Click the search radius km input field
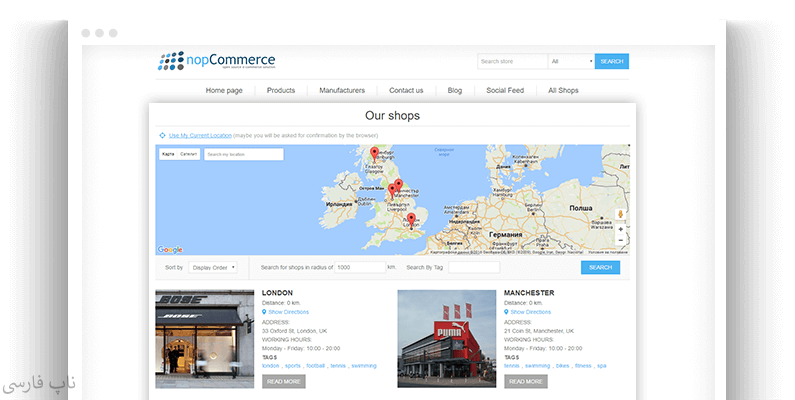The height and width of the screenshot is (400, 795). pos(360,268)
